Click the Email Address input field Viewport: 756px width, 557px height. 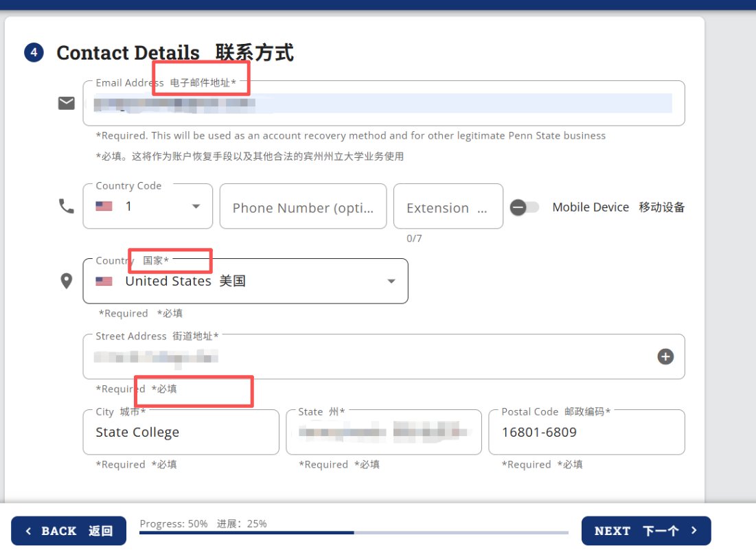[x=384, y=103]
